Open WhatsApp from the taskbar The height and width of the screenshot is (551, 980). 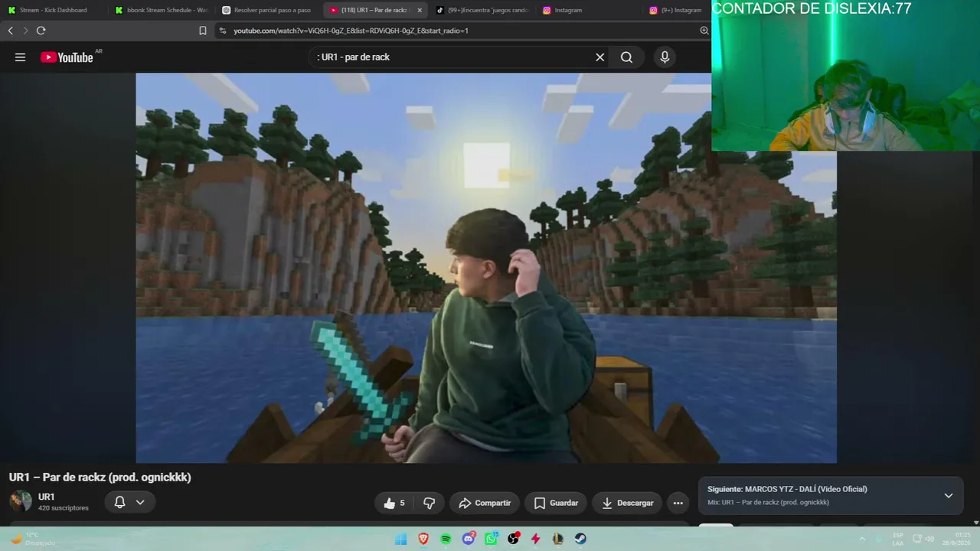pyautogui.click(x=491, y=539)
